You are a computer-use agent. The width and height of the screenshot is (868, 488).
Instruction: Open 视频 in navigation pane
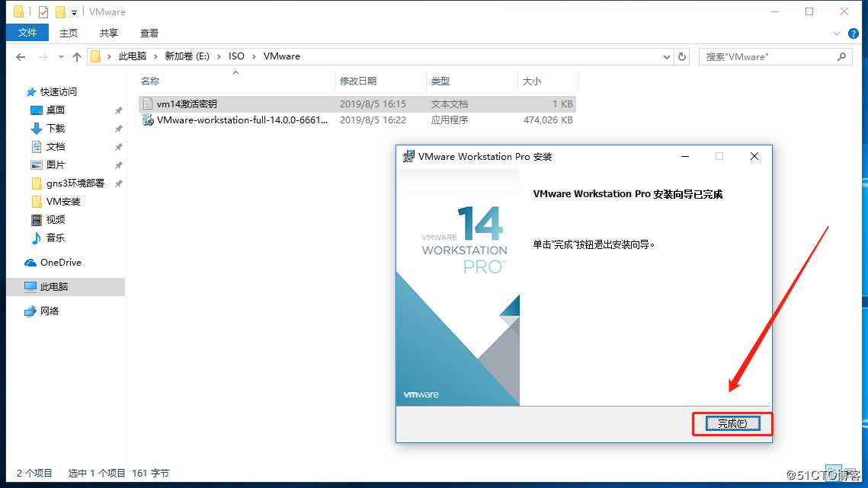point(56,219)
